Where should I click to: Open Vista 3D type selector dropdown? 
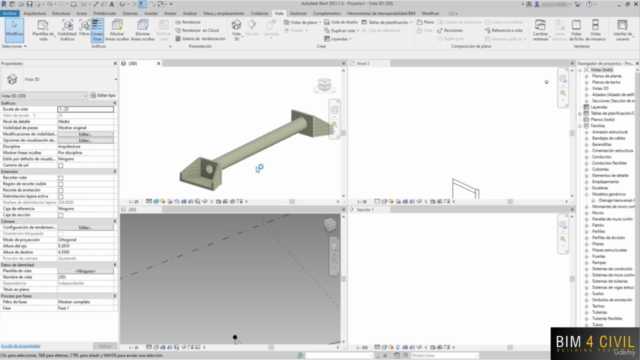coord(116,79)
